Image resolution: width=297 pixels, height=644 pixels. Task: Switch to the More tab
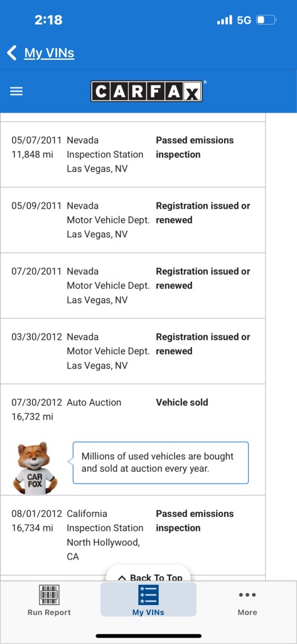coord(247,601)
